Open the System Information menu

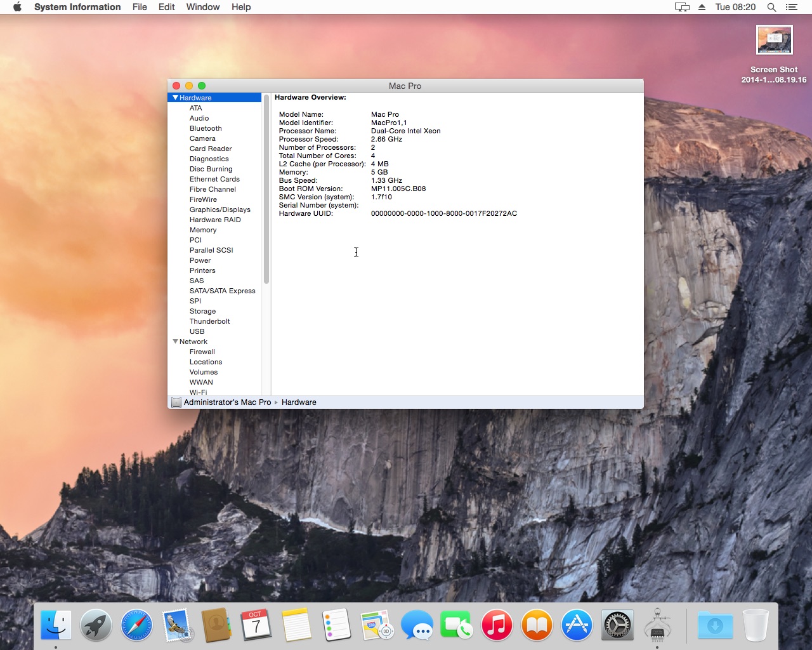[77, 7]
